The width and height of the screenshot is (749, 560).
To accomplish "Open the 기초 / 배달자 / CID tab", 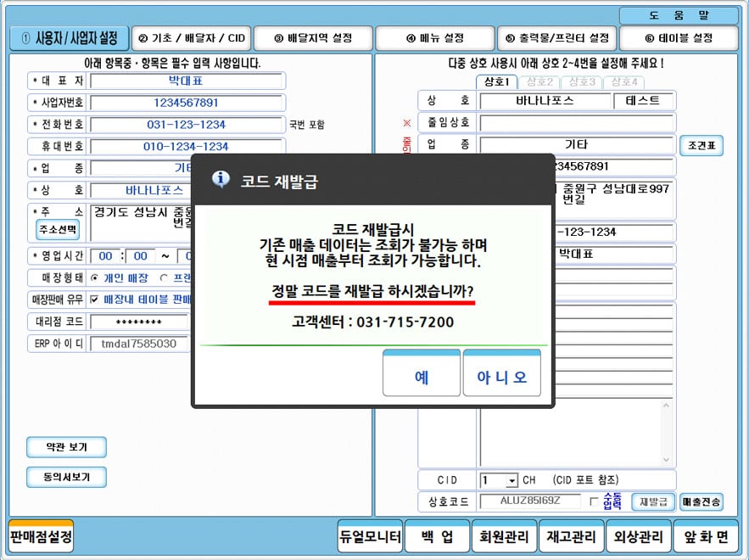I will [x=192, y=38].
